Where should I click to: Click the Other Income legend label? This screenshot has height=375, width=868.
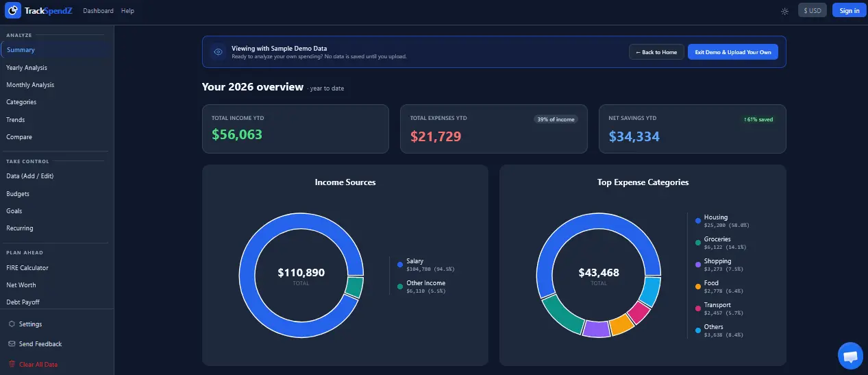pyautogui.click(x=425, y=283)
